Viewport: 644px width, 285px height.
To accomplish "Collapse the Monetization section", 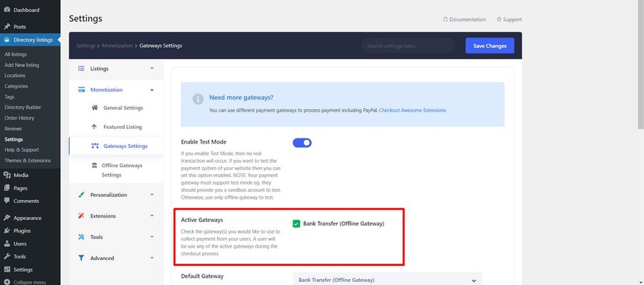I will (x=152, y=90).
